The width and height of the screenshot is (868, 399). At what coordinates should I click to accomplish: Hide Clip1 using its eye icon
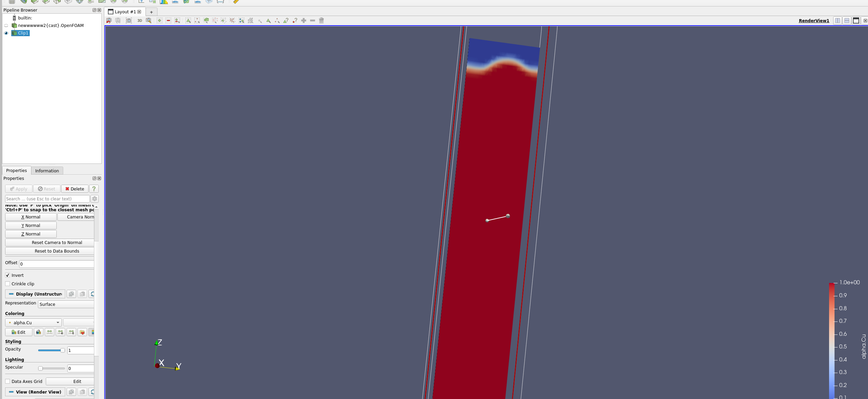(6, 33)
